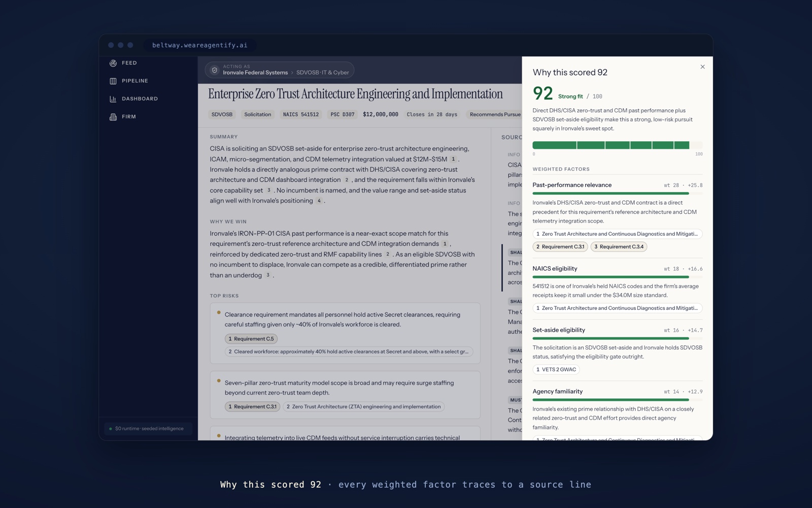Click the '$0 runtime · seeded intelligence' status badge

(148, 429)
